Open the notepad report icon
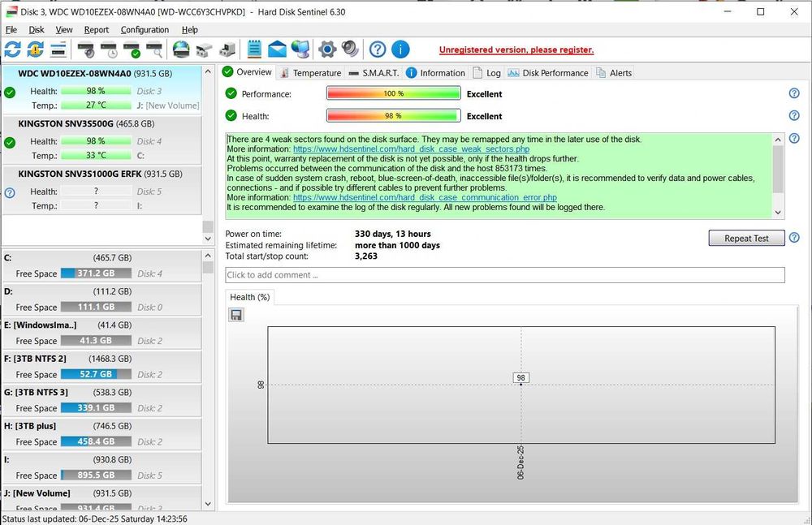Screen dimensions: 812x525 point(253,49)
